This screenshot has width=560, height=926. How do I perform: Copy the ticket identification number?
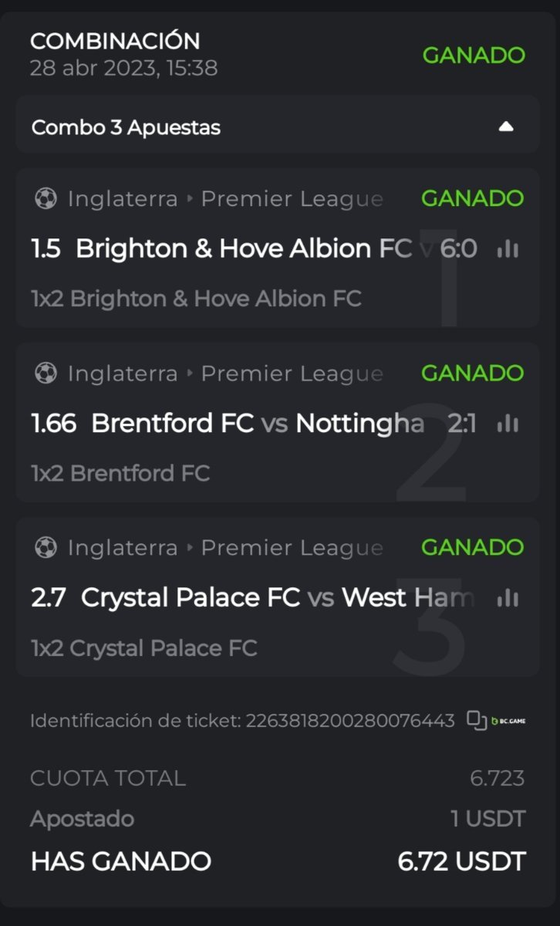click(476, 721)
